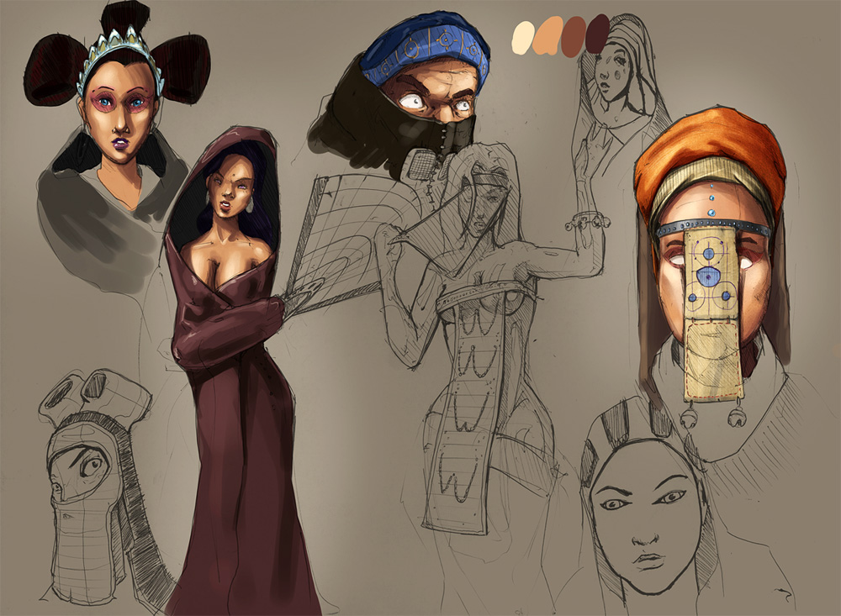Select the reddish-brown color swatch

574,36
